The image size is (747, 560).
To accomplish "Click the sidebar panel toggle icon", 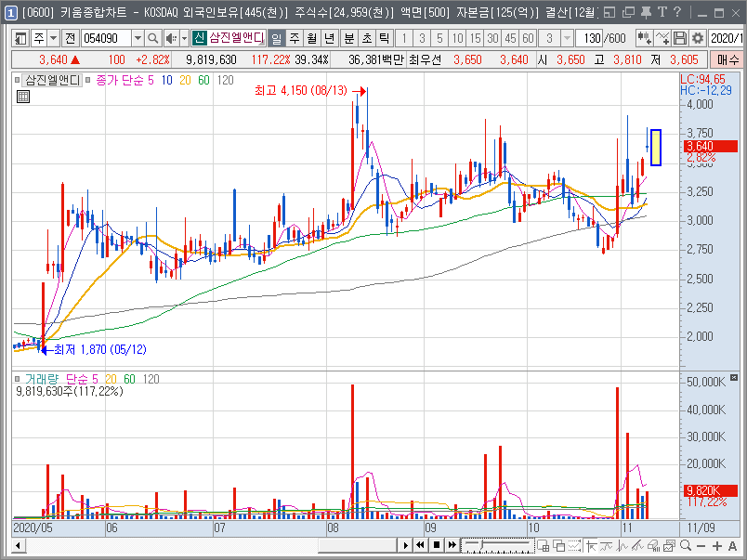I will [20, 38].
